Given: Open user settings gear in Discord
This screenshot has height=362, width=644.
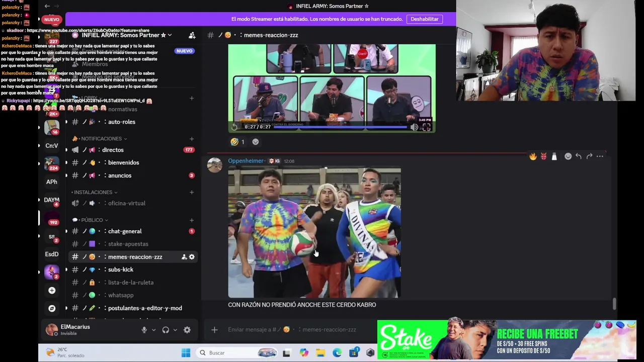Looking at the screenshot, I should [x=187, y=330].
